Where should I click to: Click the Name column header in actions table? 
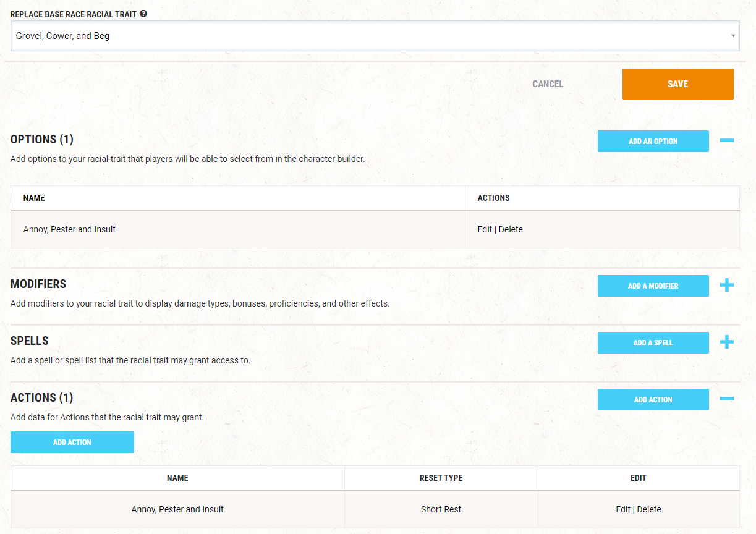point(177,478)
